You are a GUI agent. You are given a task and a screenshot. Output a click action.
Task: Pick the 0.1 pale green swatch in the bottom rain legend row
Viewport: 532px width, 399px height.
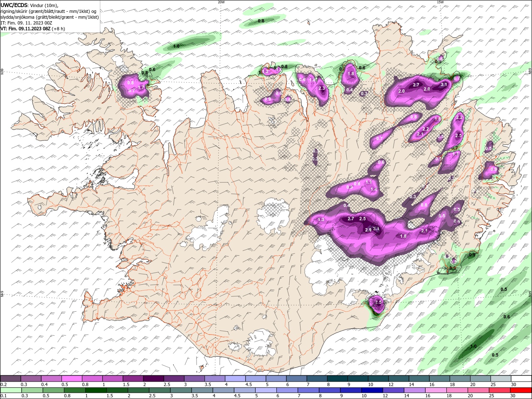pyautogui.click(x=11, y=390)
